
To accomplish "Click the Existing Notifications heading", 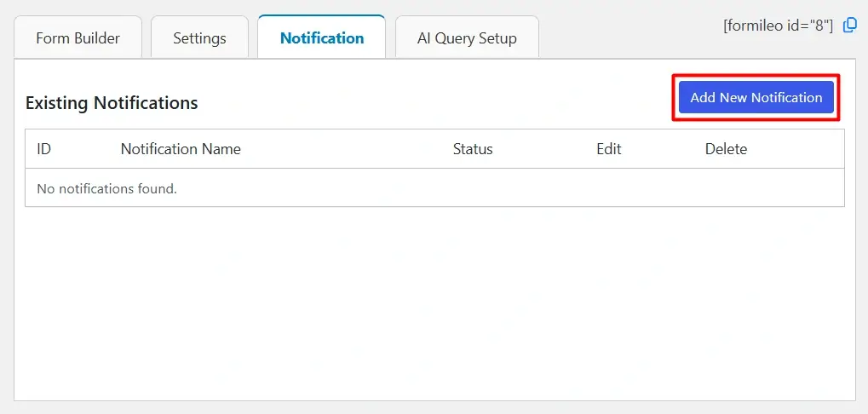I will pyautogui.click(x=112, y=103).
